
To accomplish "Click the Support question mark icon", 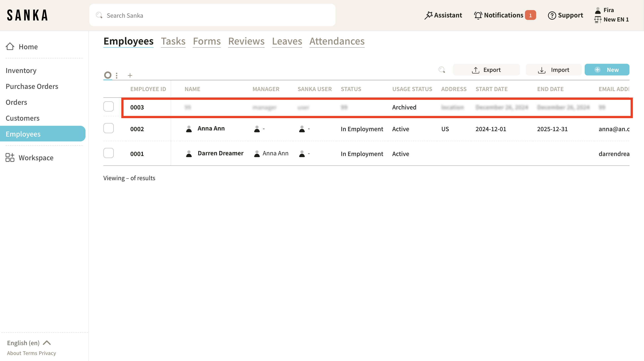I will [552, 15].
